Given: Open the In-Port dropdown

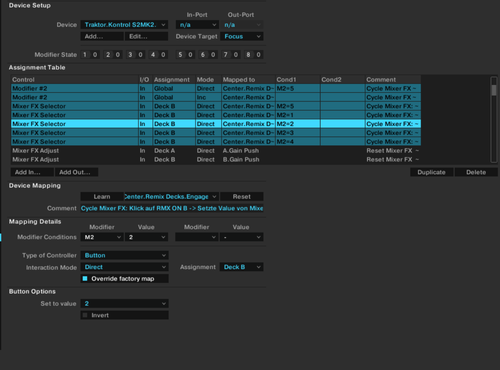Looking at the screenshot, I should pos(197,25).
